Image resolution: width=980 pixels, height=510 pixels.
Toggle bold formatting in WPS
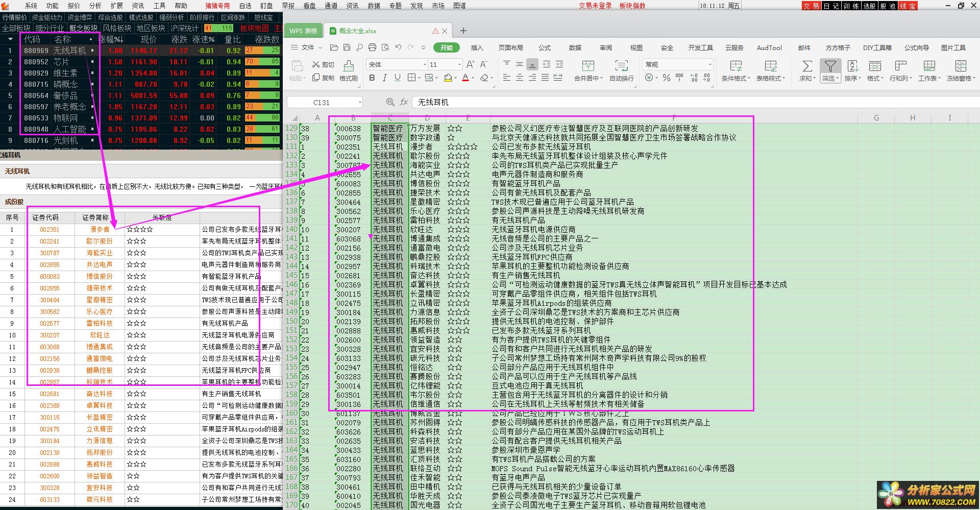click(x=372, y=78)
